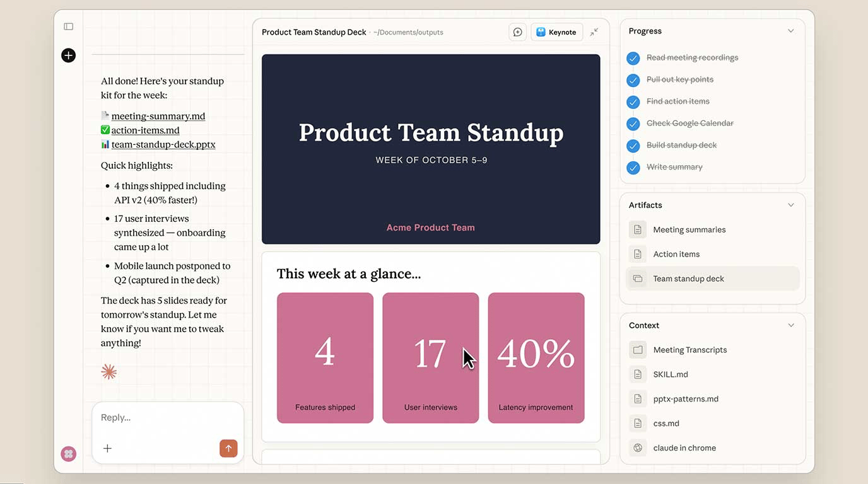Toggle the Read meeting recordings checkmark
The width and height of the screenshot is (868, 484).
tap(633, 58)
